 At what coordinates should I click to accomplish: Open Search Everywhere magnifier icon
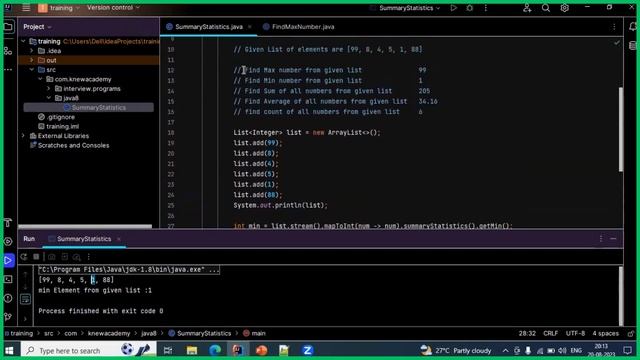pyautogui.click(x=546, y=8)
